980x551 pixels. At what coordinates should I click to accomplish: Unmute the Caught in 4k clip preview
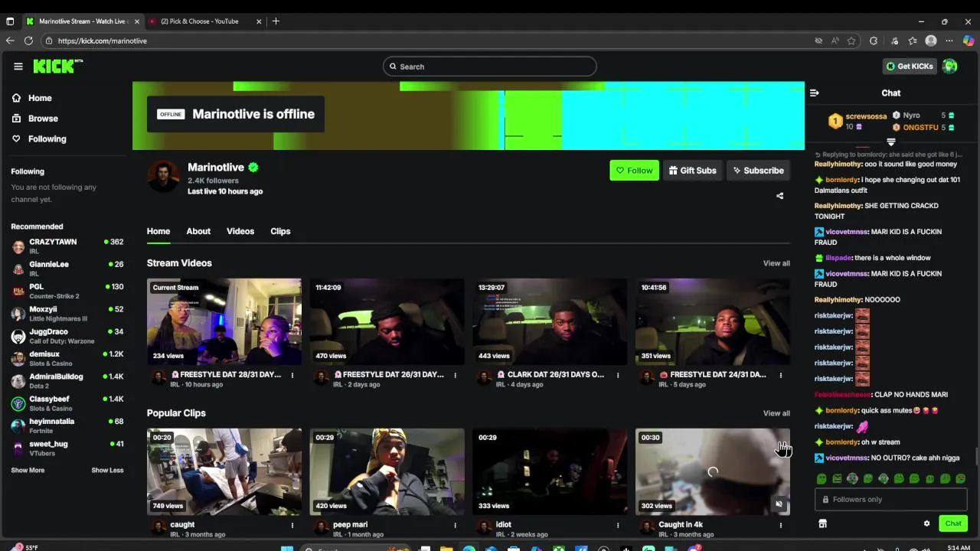779,504
